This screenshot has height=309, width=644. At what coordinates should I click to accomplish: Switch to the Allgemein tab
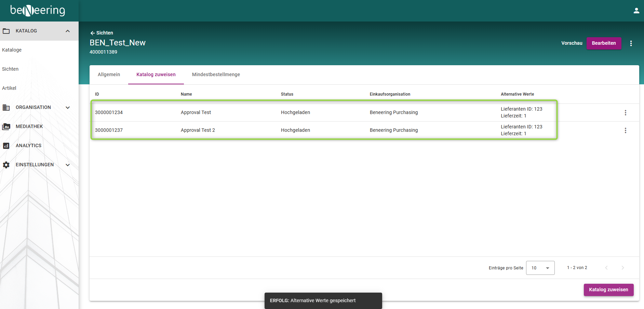(109, 74)
